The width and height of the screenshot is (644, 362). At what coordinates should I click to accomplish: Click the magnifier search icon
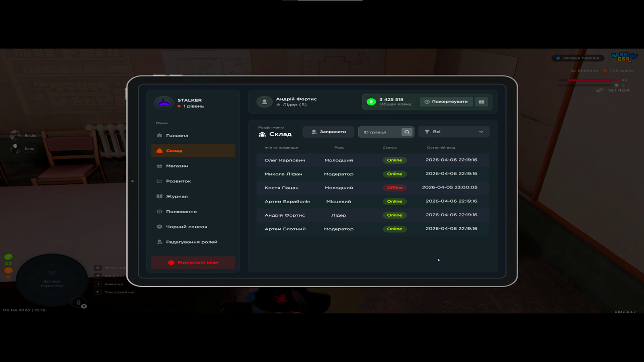[408, 132]
